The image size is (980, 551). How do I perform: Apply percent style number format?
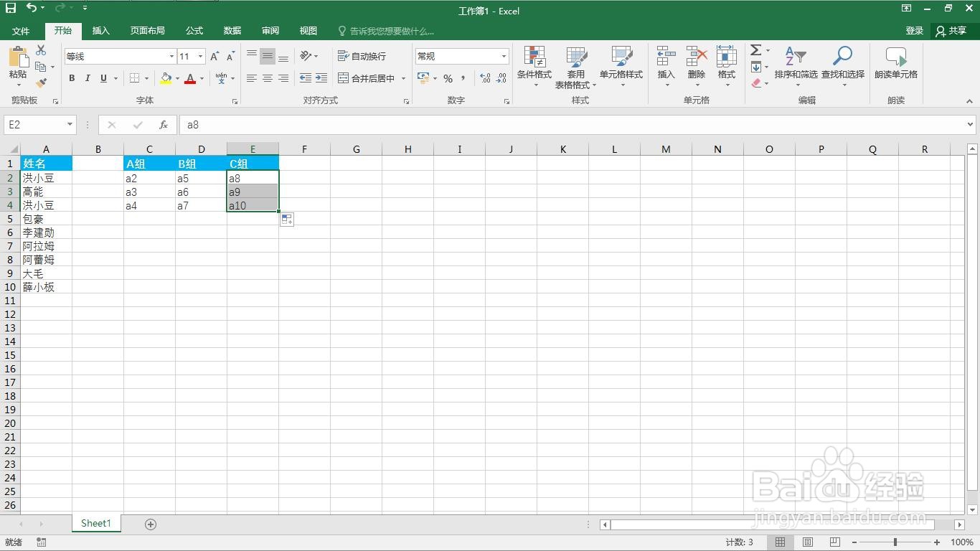448,78
